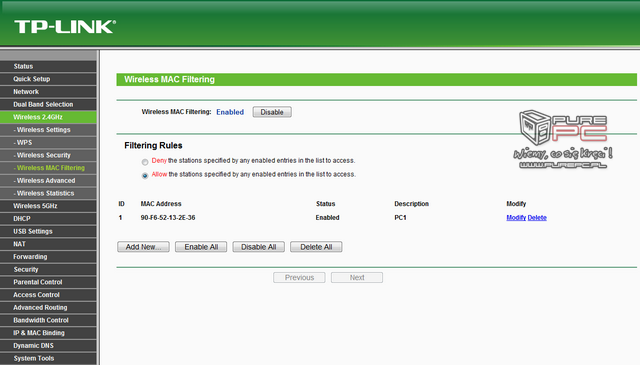Click Delete All entries button
640x365 pixels.
click(316, 247)
